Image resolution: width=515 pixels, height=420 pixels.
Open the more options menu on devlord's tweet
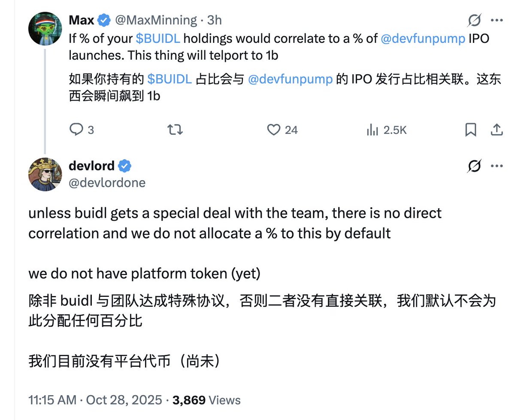497,166
